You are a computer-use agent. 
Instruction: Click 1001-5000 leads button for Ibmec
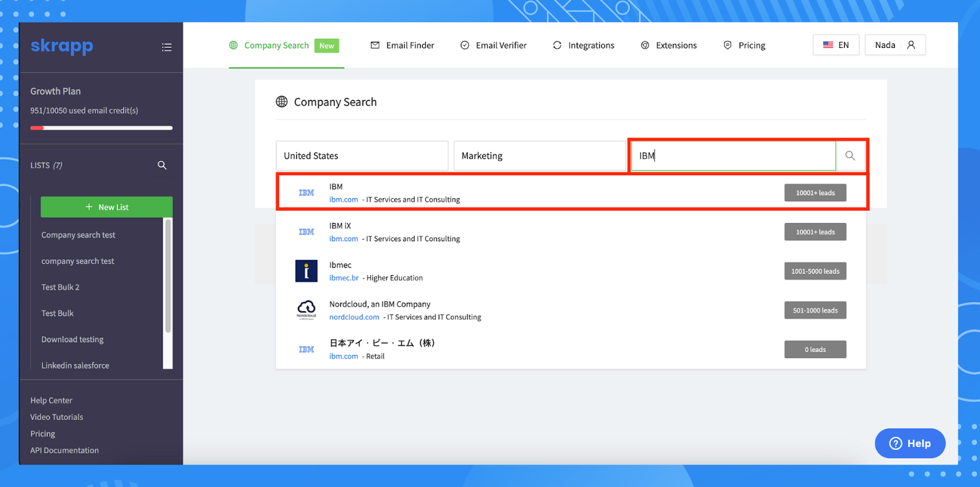point(815,271)
